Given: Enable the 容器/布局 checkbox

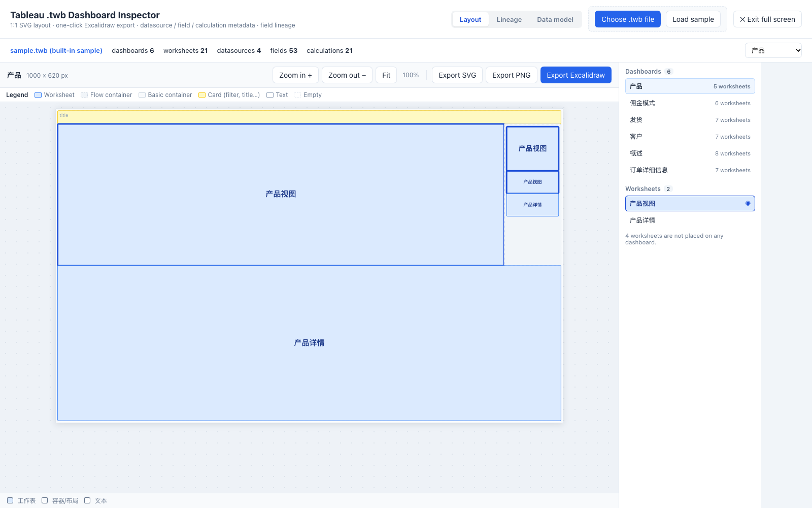Looking at the screenshot, I should 45,500.
